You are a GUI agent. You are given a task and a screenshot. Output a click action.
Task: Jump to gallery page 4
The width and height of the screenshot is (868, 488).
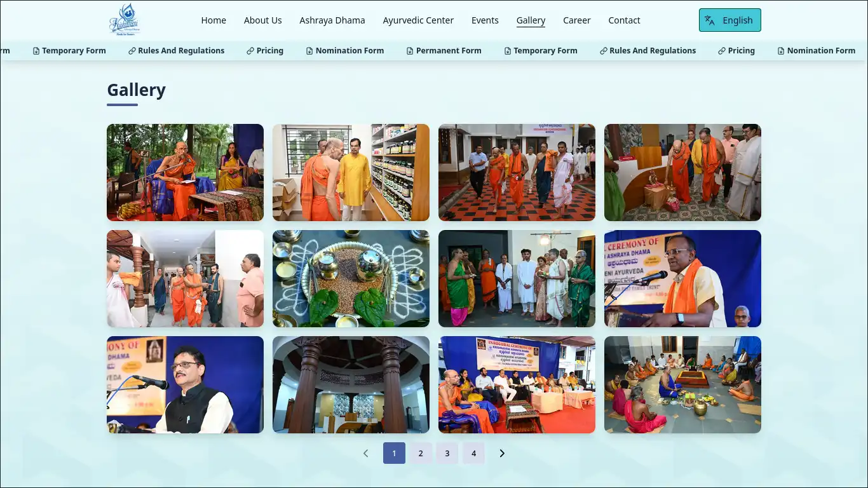click(x=473, y=453)
